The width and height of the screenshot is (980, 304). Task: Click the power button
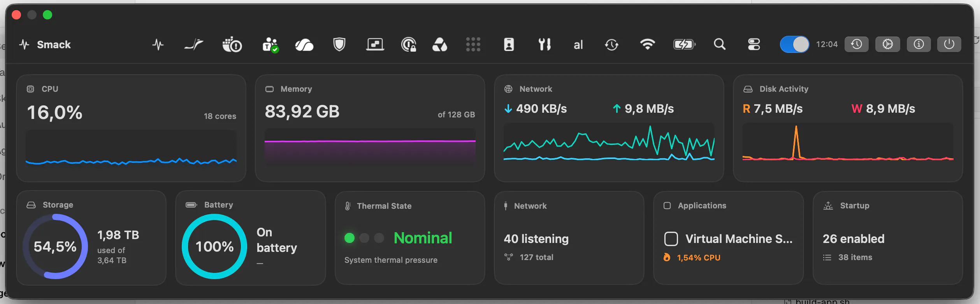[x=949, y=44]
